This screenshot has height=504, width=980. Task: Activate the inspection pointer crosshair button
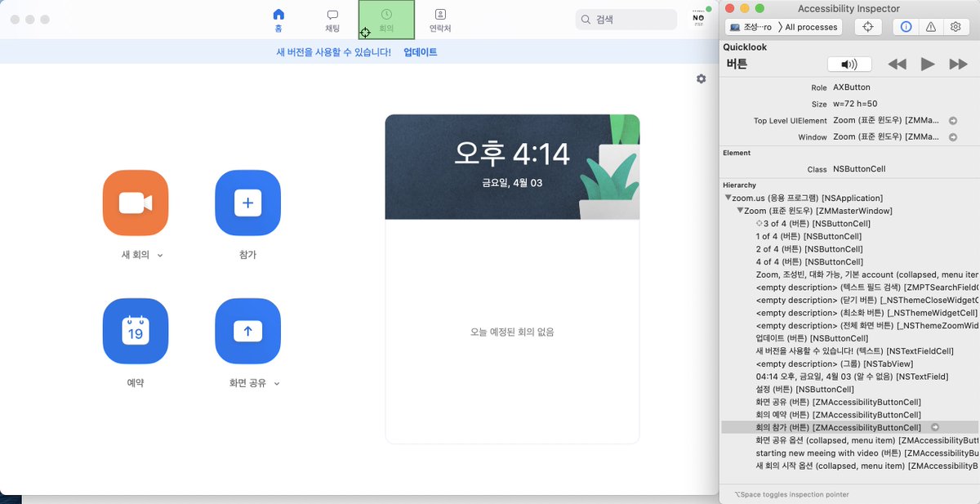[868, 27]
